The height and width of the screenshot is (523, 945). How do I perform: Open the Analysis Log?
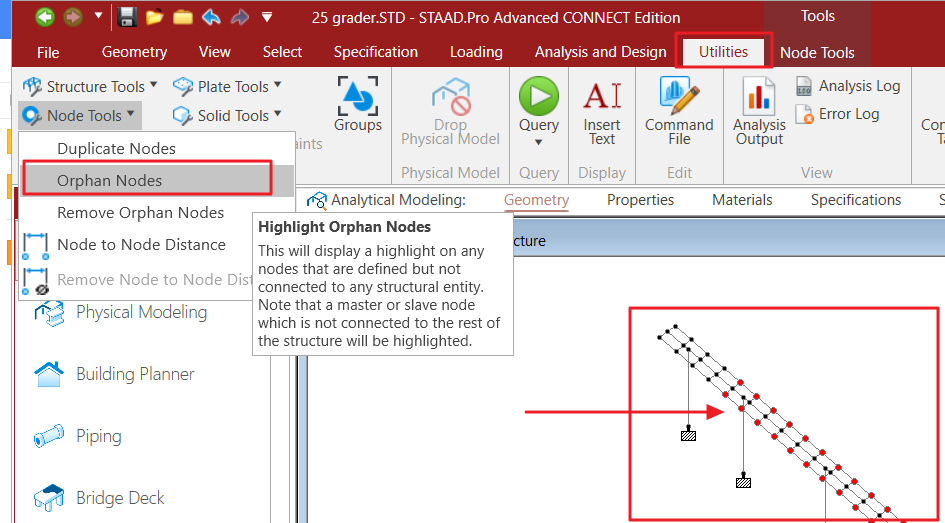click(847, 86)
